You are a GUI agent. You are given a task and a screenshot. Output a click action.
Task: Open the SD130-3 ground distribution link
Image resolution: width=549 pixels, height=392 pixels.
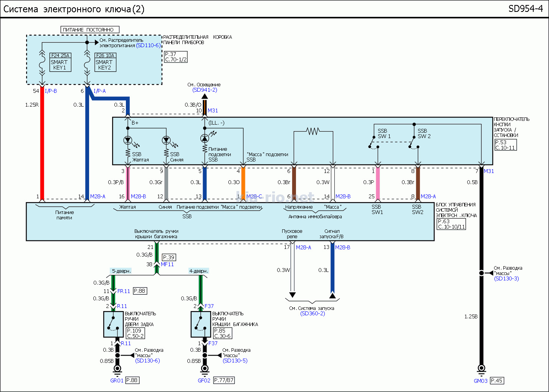506,278
